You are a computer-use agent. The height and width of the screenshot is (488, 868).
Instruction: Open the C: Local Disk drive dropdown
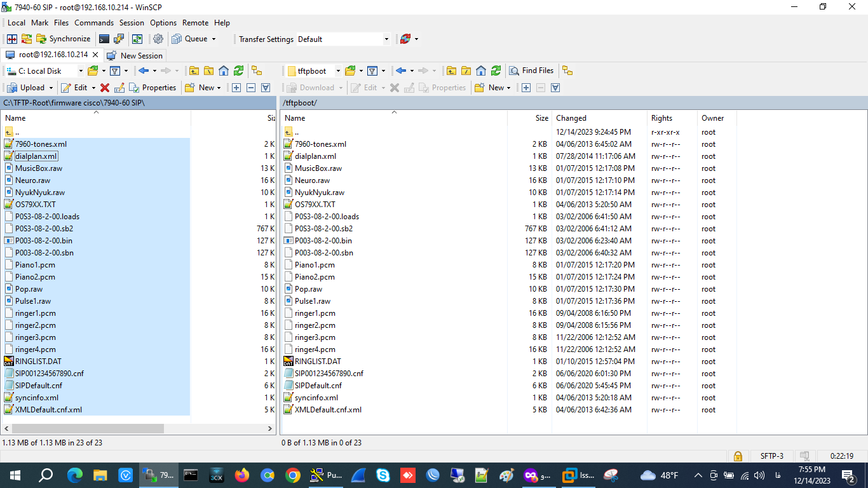pos(81,71)
